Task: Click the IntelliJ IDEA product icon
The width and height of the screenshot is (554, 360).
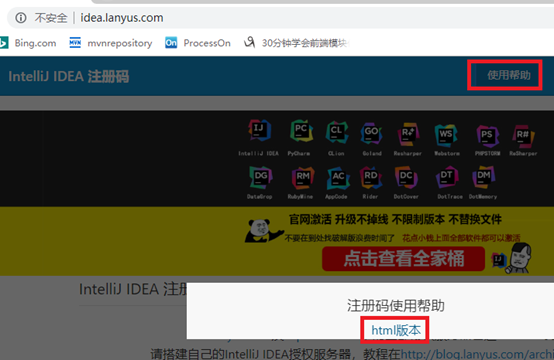Action: click(x=260, y=131)
